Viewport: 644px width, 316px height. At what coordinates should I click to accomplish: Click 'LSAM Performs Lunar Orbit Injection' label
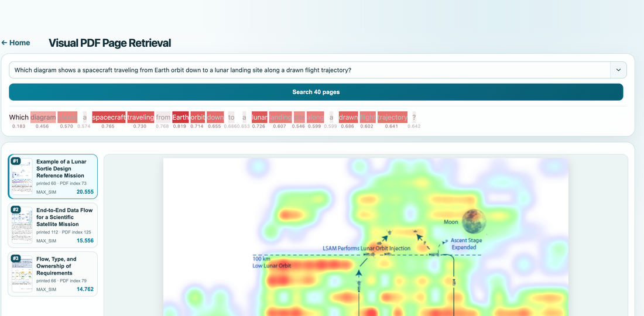point(366,248)
